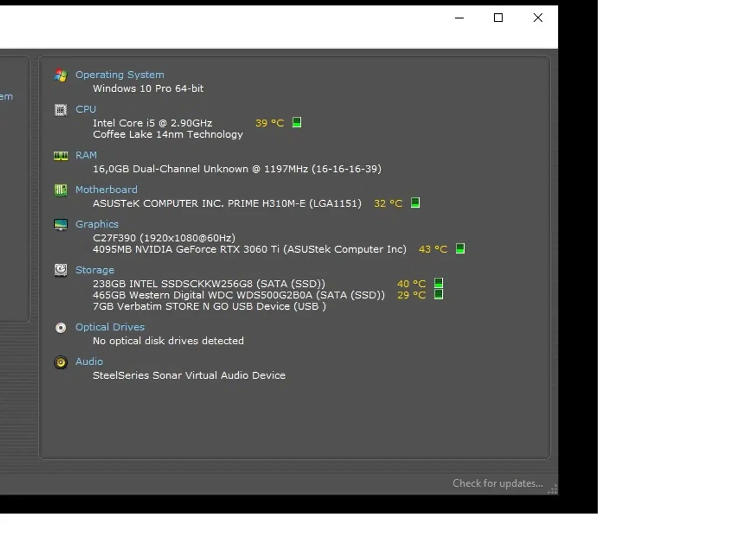Click the Audio speaker icon

pos(61,362)
